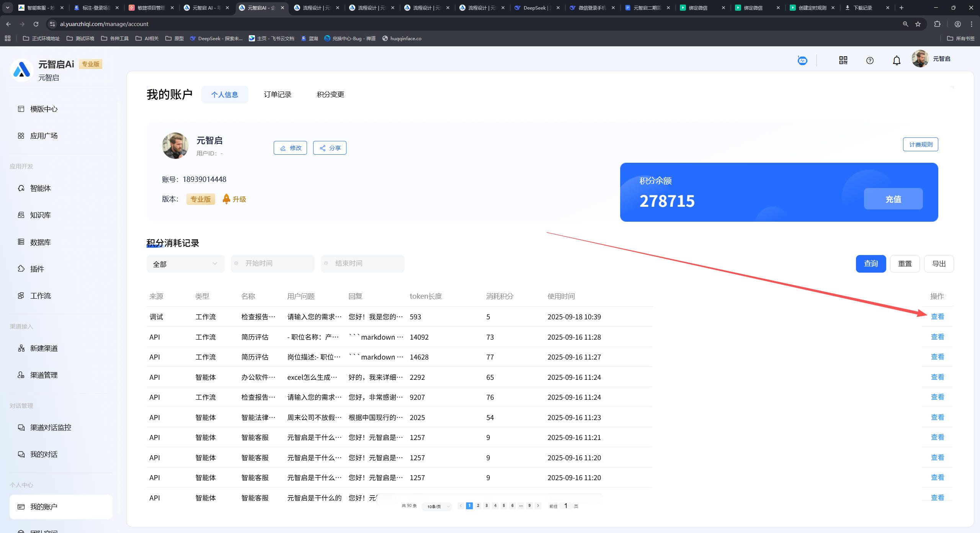Image resolution: width=980 pixels, height=533 pixels.
Task: Open 渠道对话监控 in sidebar
Action: pos(51,428)
